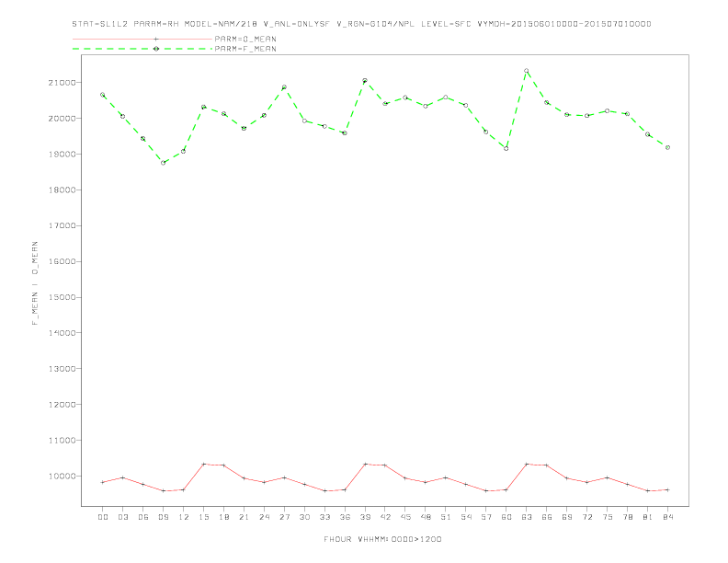Click the x-axis label FHOUR VHHMM:0000>1200
This screenshot has width=728, height=563.
pos(382,539)
